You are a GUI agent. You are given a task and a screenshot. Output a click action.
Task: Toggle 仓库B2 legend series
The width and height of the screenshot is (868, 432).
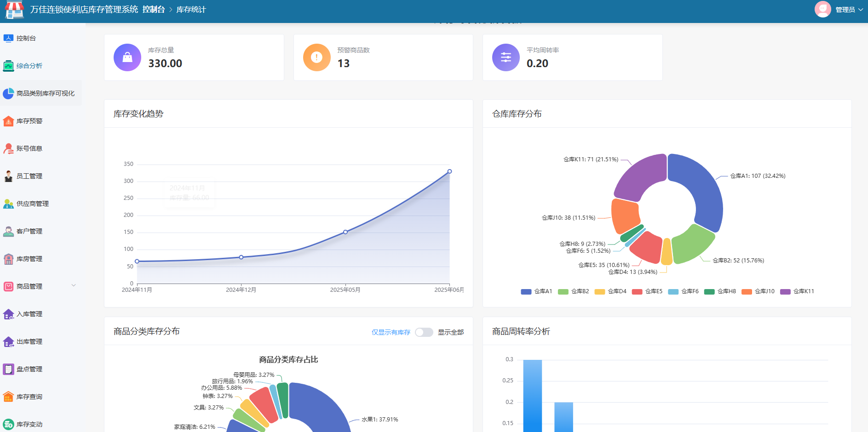pos(573,291)
